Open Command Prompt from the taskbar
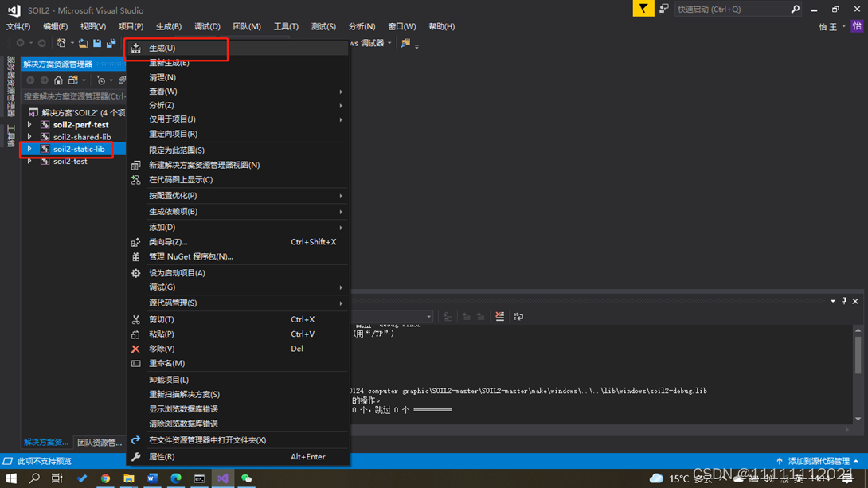 199,478
